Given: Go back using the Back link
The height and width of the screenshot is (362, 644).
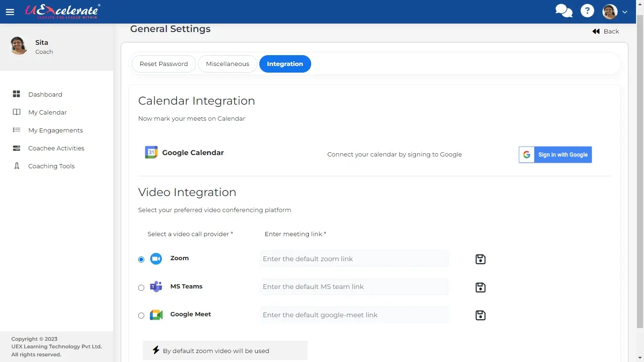Looking at the screenshot, I should pyautogui.click(x=606, y=32).
